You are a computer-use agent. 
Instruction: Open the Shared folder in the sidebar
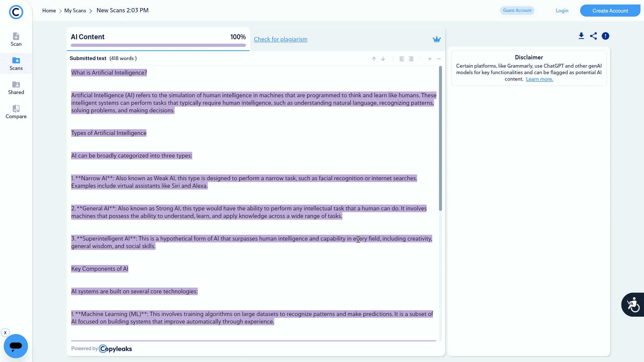(16, 88)
